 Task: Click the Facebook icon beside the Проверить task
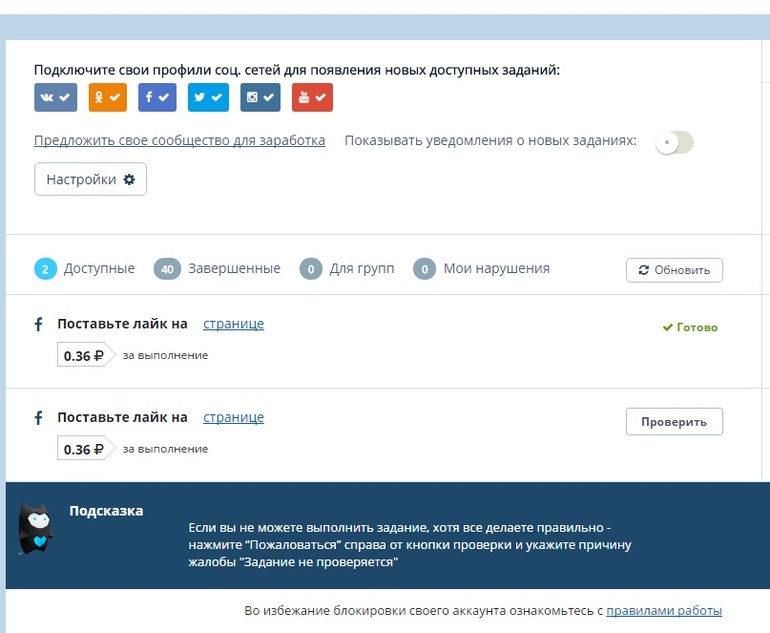(x=39, y=418)
